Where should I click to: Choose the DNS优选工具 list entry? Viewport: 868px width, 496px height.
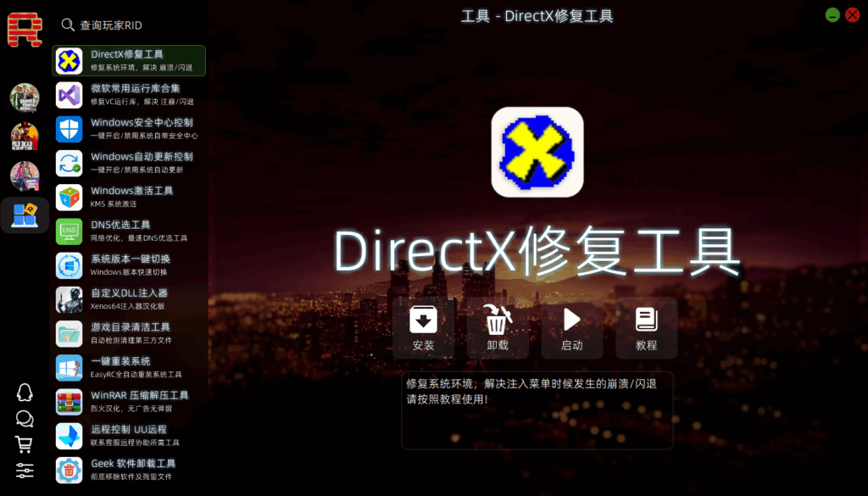click(x=129, y=231)
